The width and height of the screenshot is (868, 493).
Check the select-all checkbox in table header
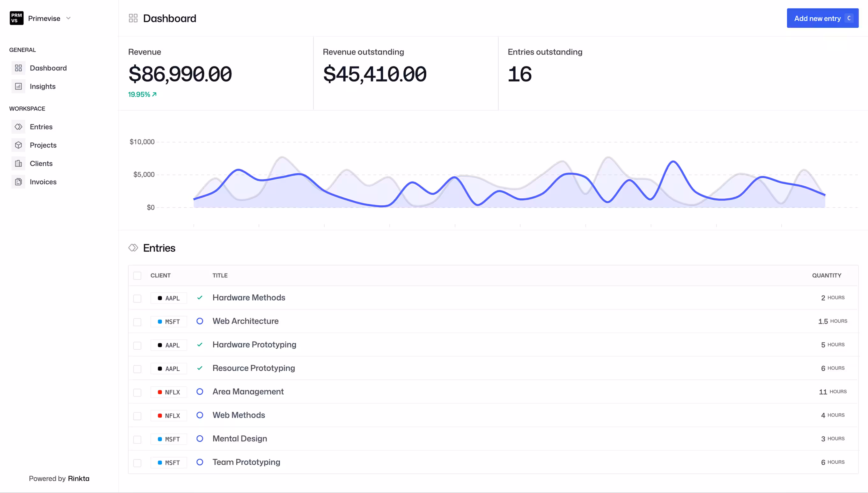point(137,275)
